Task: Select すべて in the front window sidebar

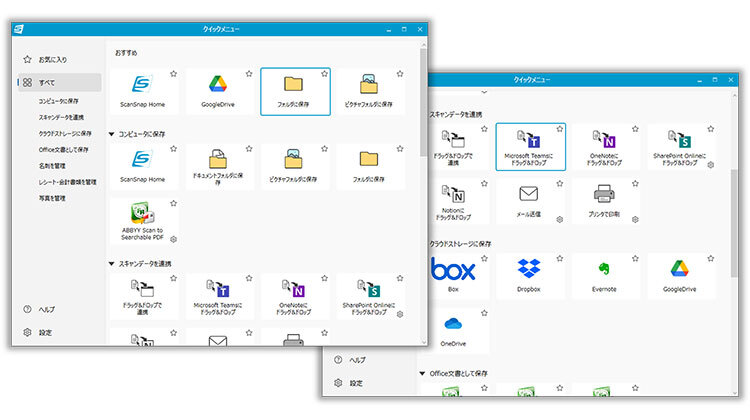Action: coord(59,82)
